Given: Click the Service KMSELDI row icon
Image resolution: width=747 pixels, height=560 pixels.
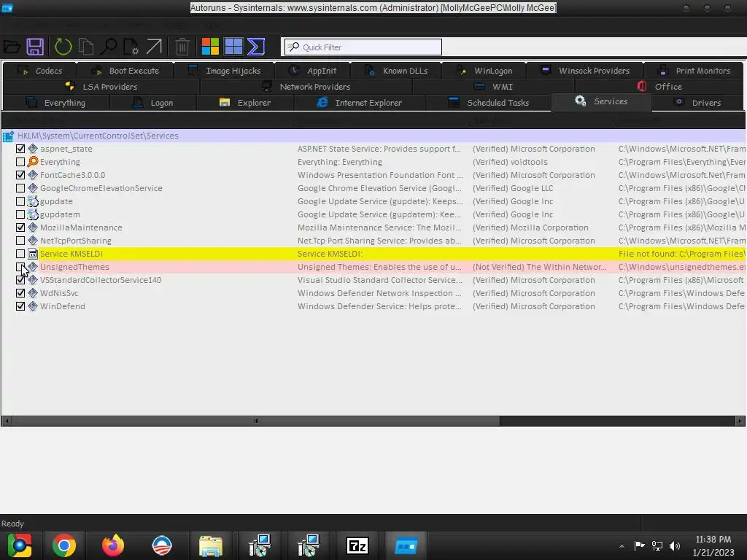Looking at the screenshot, I should (x=32, y=254).
